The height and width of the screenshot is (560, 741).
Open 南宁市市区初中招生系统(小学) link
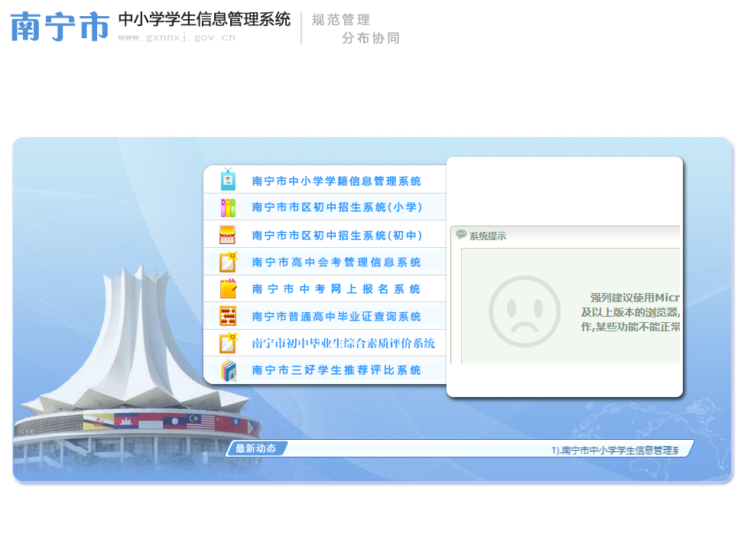pyautogui.click(x=337, y=207)
